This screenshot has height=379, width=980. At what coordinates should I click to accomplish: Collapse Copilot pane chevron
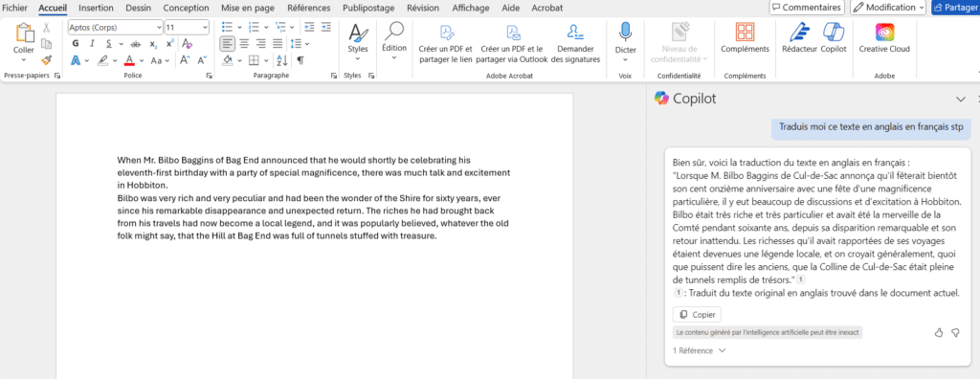[x=961, y=99]
